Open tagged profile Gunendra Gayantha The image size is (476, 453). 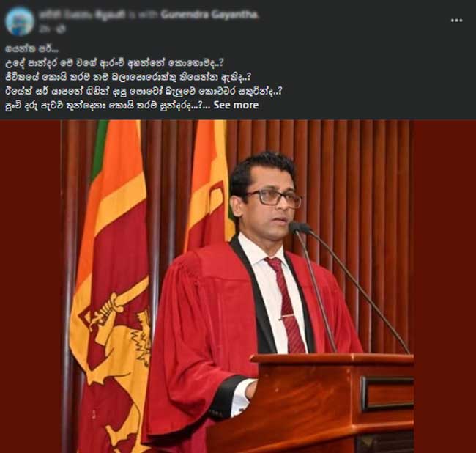click(209, 14)
